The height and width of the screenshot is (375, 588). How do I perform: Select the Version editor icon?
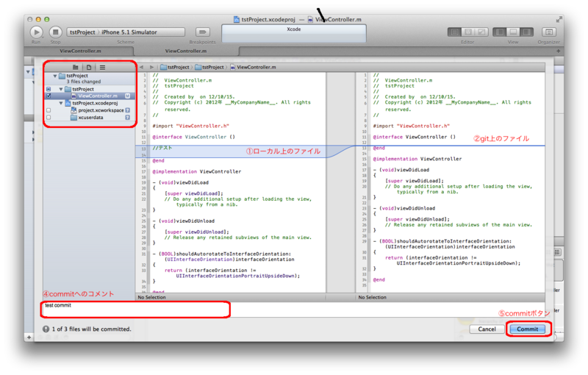click(481, 32)
